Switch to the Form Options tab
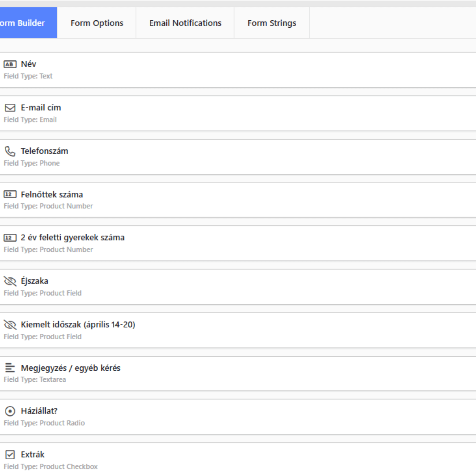This screenshot has width=476, height=476. point(97,23)
